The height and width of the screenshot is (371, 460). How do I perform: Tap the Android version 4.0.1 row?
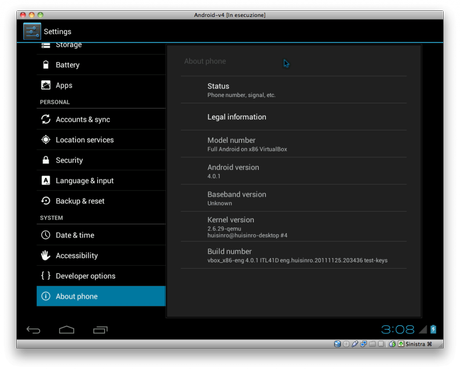click(x=294, y=171)
